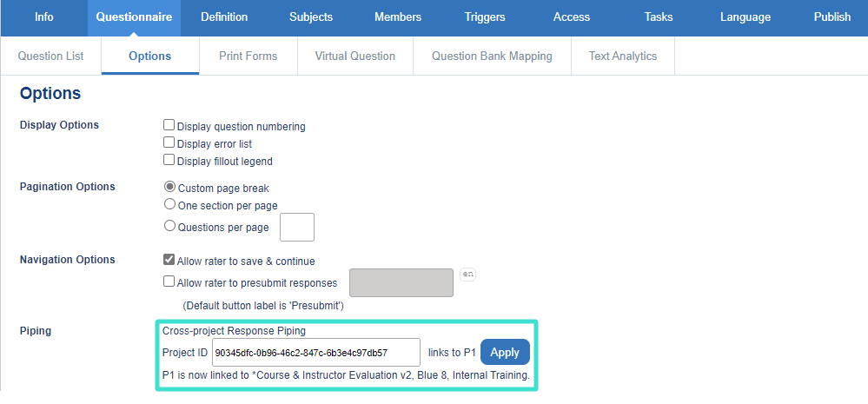This screenshot has height=404, width=868.
Task: Select Questions per page radio button
Action: (x=170, y=227)
